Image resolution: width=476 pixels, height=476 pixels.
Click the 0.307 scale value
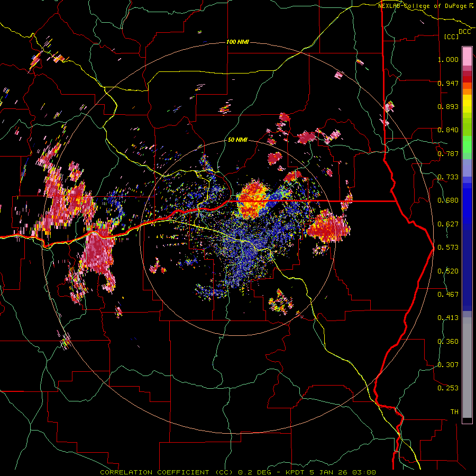click(x=448, y=365)
